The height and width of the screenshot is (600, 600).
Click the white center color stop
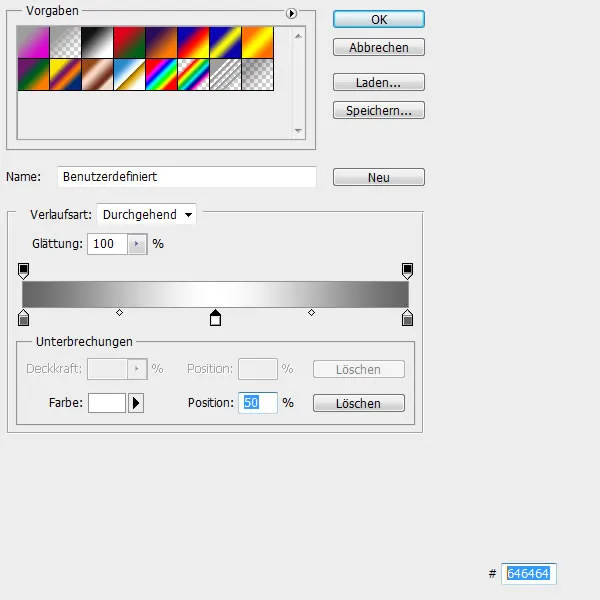click(x=215, y=318)
